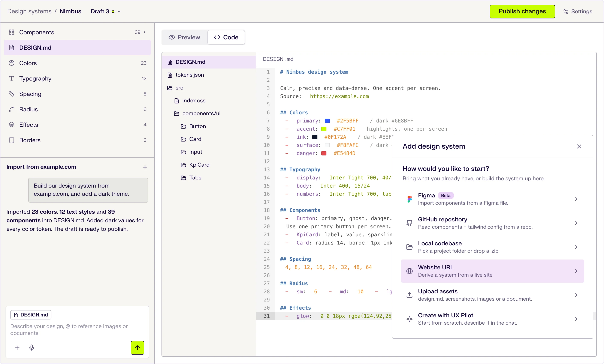Click the DESIGN.md chip in chat box
Image resolution: width=604 pixels, height=364 pixels.
click(31, 315)
